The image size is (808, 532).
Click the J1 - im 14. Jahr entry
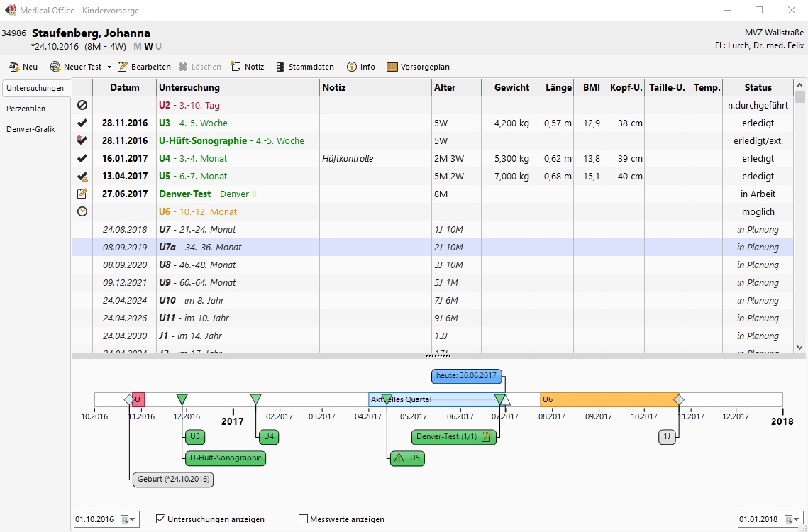coord(190,336)
